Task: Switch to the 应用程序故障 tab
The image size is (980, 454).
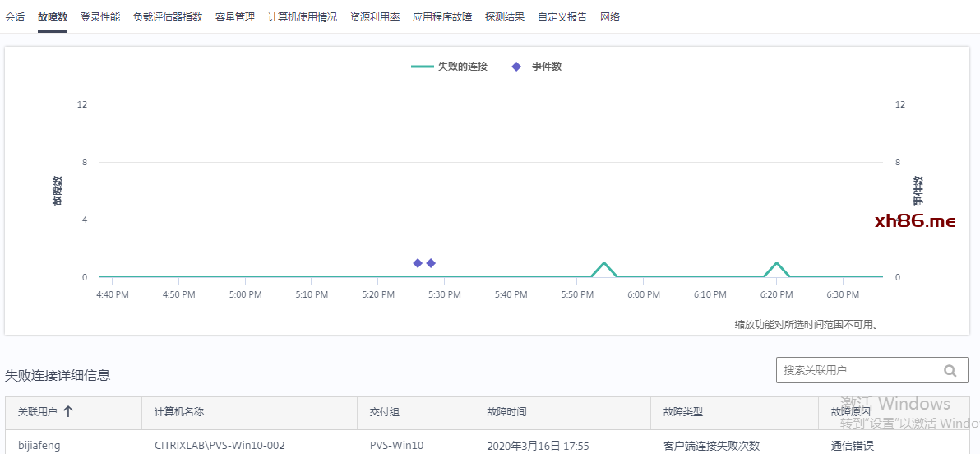Action: [x=442, y=16]
